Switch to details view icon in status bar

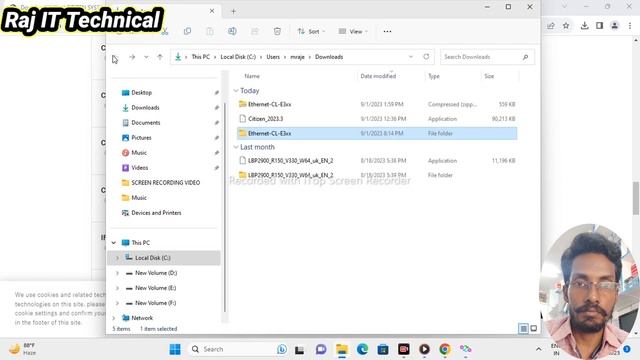point(523,329)
